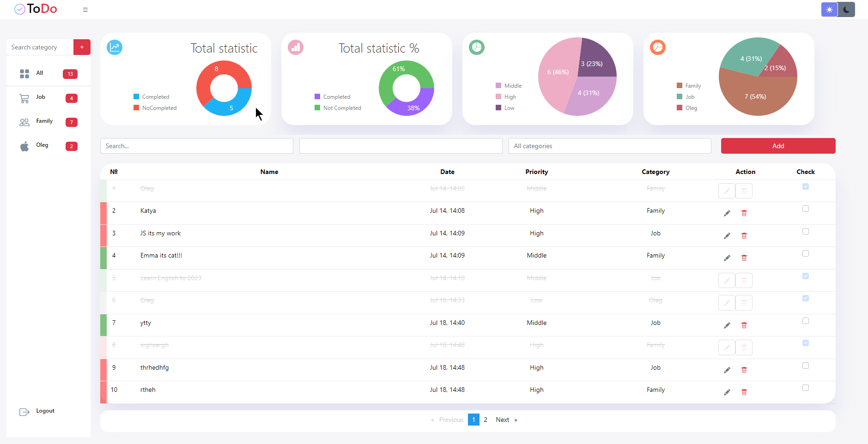Uncheck the completed Learn English task checkbox

[x=806, y=276]
